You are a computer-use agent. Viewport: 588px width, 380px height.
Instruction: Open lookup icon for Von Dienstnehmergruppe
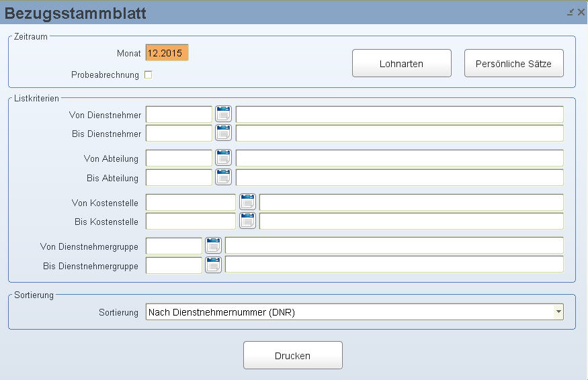pos(214,246)
